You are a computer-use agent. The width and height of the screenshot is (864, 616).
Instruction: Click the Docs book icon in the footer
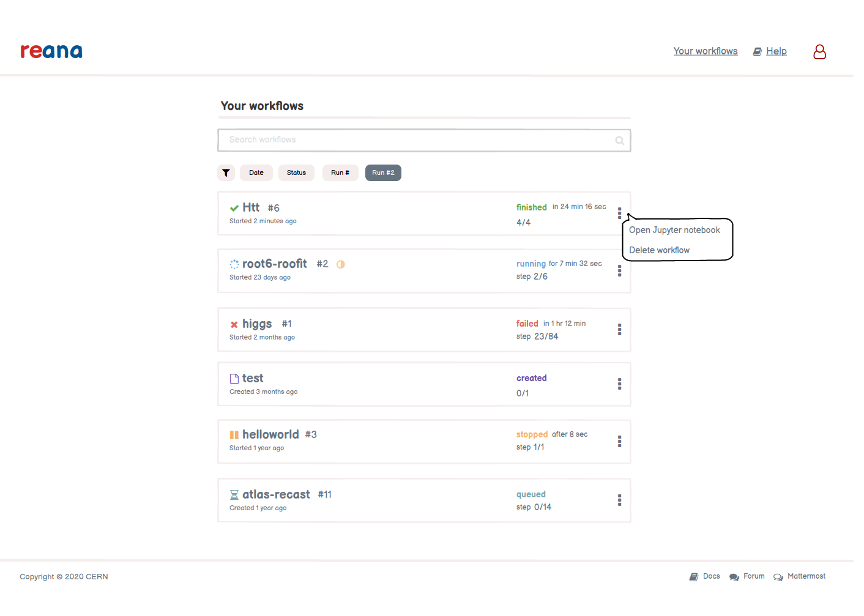694,576
